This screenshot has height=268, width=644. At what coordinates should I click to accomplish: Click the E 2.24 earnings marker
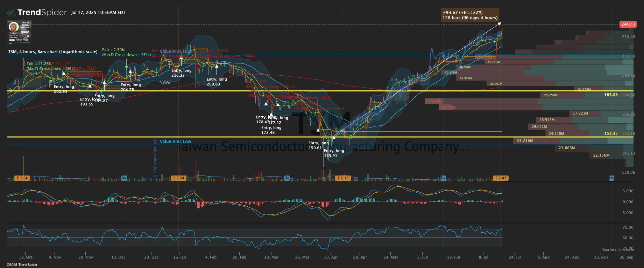pos(178,178)
